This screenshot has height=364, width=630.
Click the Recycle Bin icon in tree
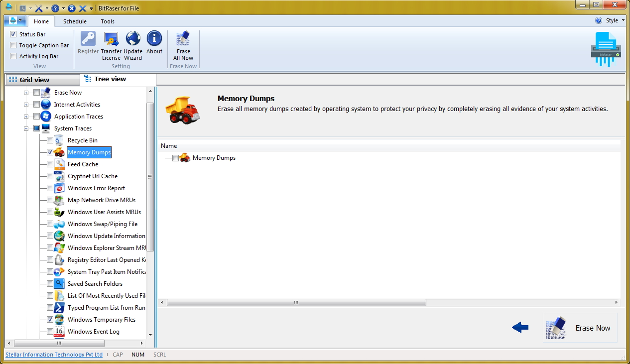[59, 140]
